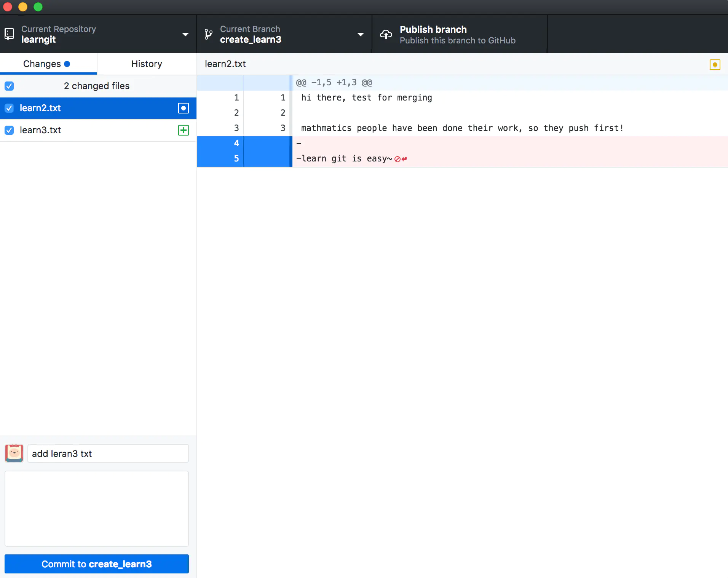Uncheck the learn2.txt file checkbox
The image size is (728, 578).
(x=9, y=108)
